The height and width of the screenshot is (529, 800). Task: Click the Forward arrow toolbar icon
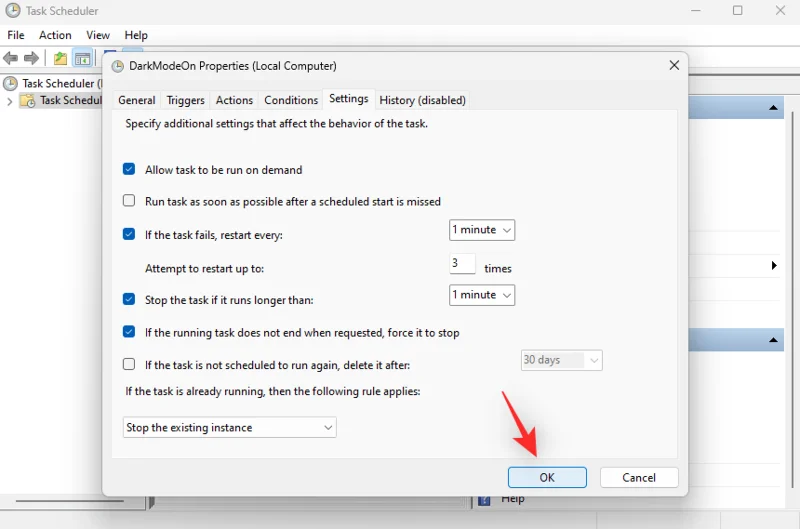pyautogui.click(x=32, y=58)
